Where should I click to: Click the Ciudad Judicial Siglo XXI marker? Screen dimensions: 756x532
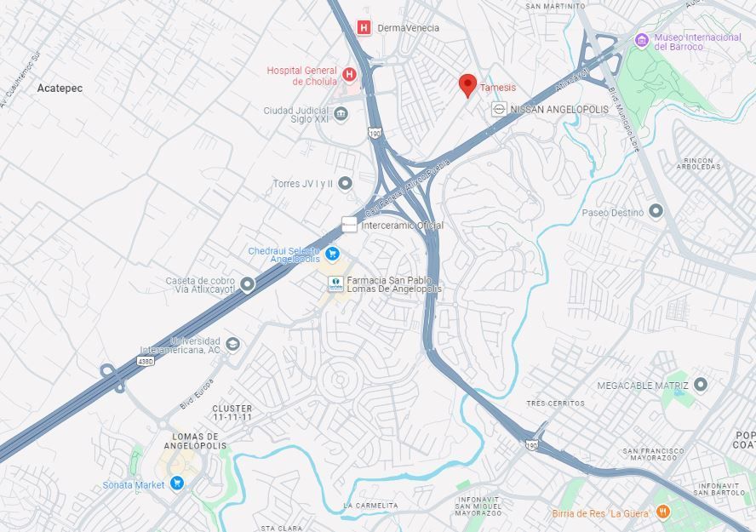coord(341,115)
